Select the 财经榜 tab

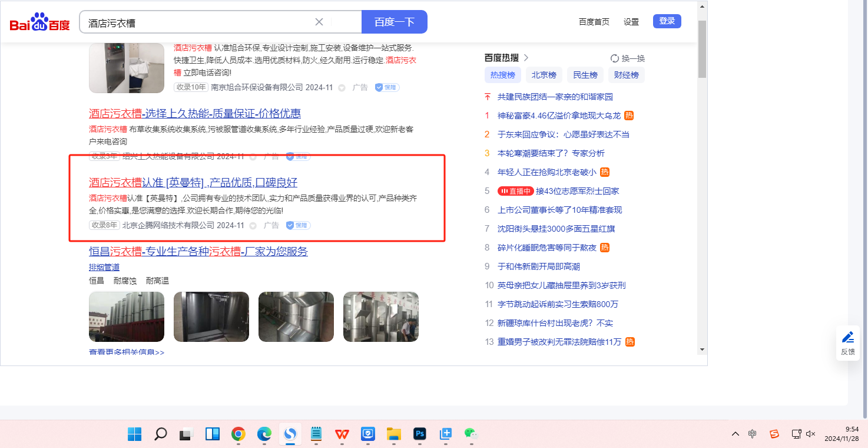point(626,75)
